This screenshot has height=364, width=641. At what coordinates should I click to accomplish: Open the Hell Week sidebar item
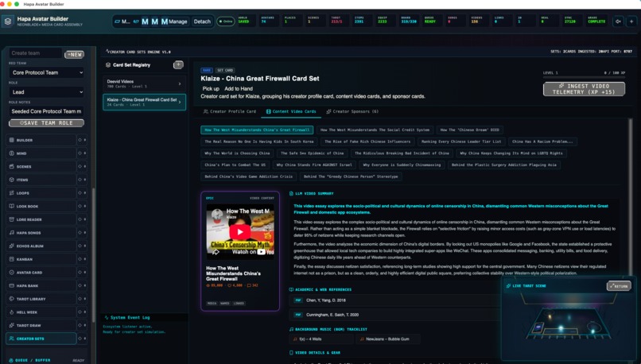pyautogui.click(x=41, y=312)
